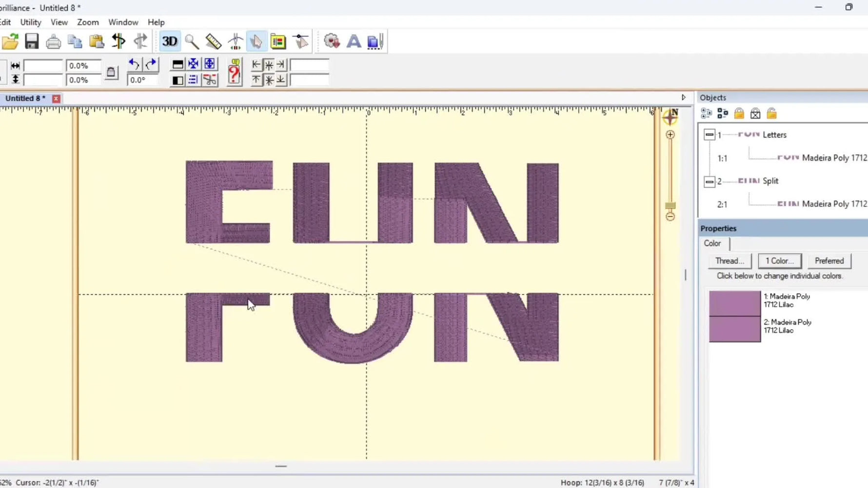This screenshot has height=488, width=868.
Task: Toggle the highlighted select pointer tool
Action: click(256, 42)
